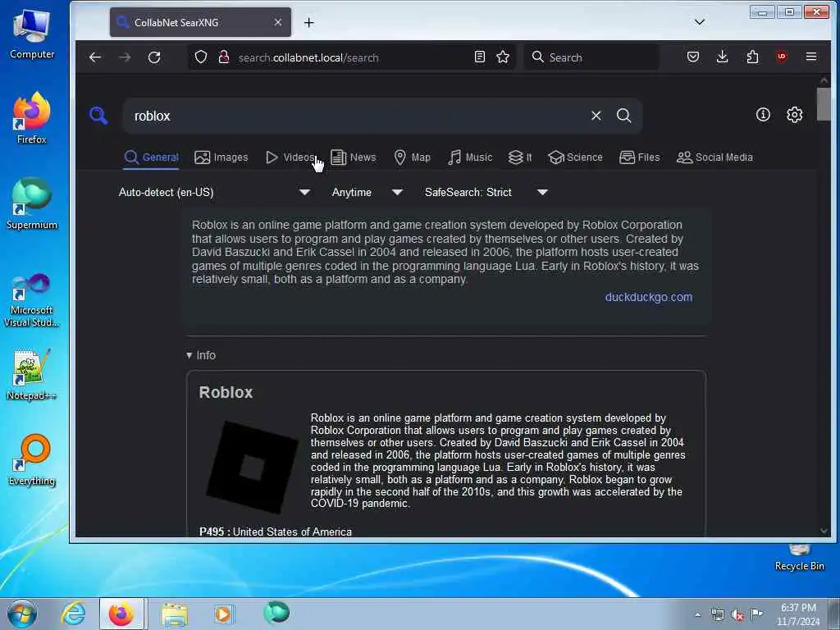840x630 pixels.
Task: Switch to News category
Action: pyautogui.click(x=354, y=157)
